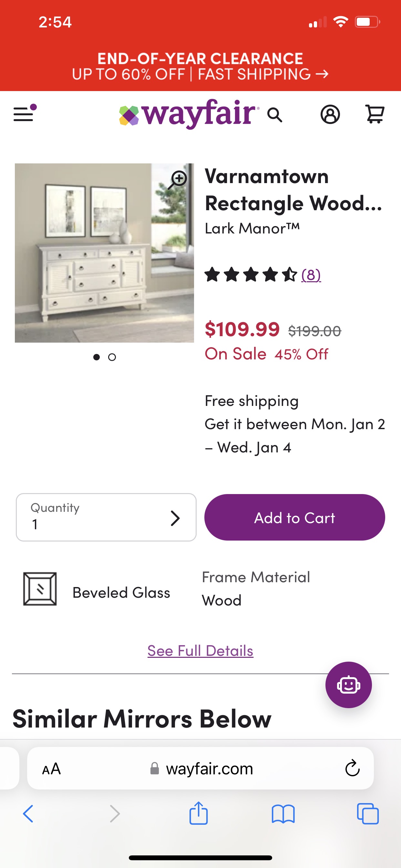401x868 pixels.
Task: Open the AA text size menu
Action: tap(52, 769)
